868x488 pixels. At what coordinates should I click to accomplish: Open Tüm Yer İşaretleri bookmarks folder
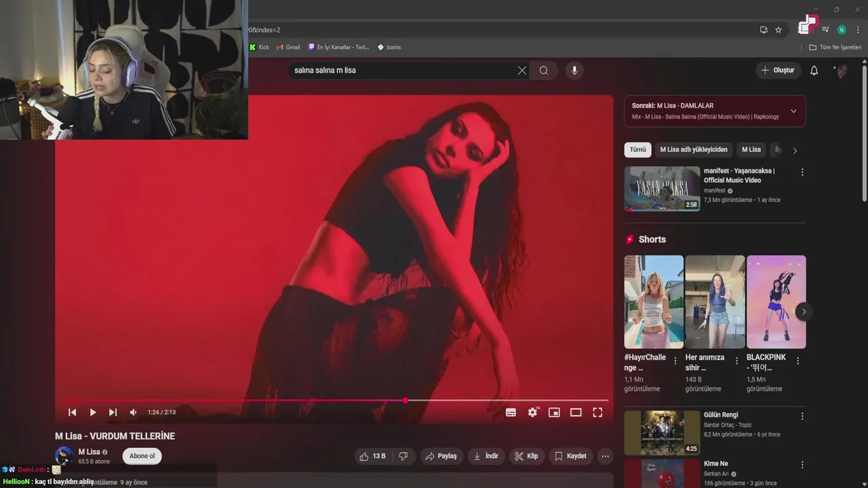point(835,47)
